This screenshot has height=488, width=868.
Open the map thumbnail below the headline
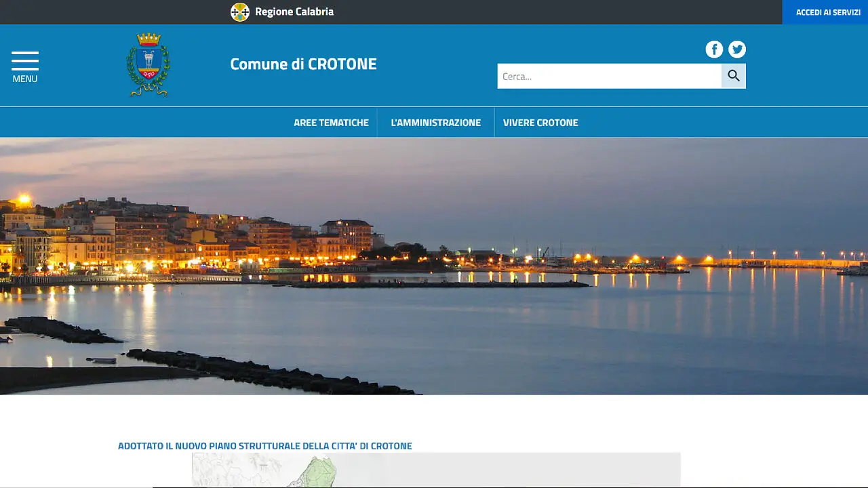pyautogui.click(x=436, y=470)
